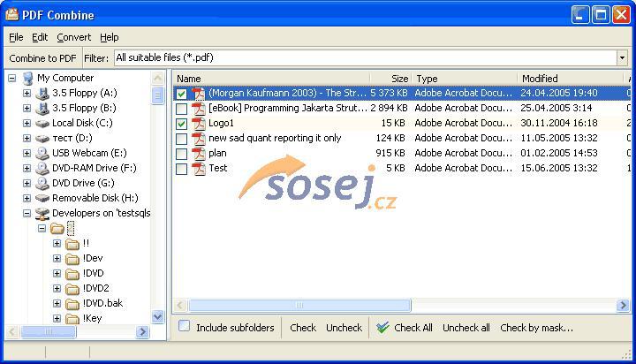Open the File menu
The height and width of the screenshot is (364, 636).
point(16,37)
